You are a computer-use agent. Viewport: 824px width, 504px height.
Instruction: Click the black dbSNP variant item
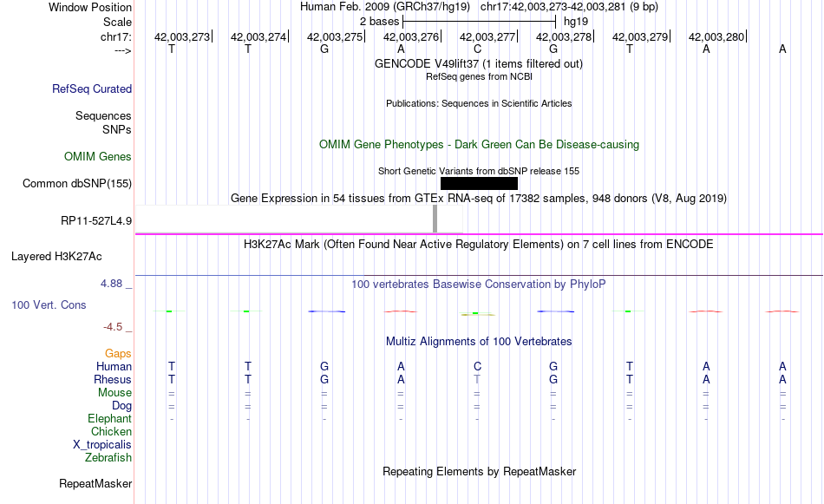pyautogui.click(x=479, y=183)
